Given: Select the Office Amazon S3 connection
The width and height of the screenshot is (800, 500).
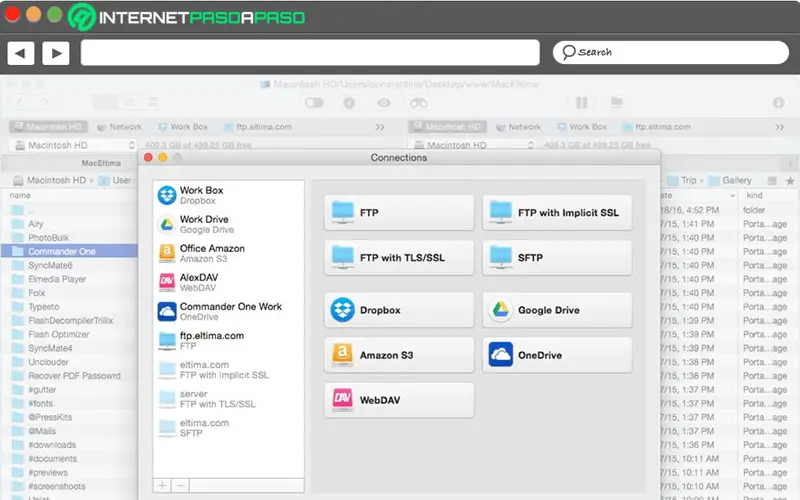Looking at the screenshot, I should (x=228, y=253).
